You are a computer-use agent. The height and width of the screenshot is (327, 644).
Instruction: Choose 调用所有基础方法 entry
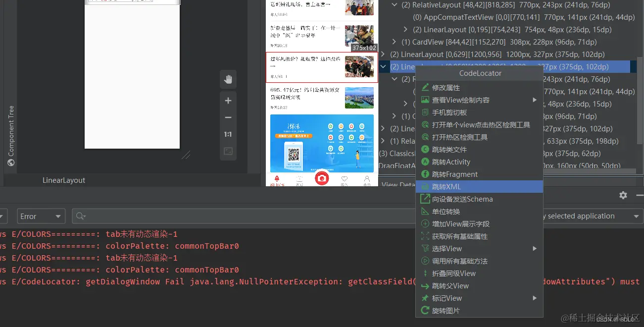click(x=479, y=261)
